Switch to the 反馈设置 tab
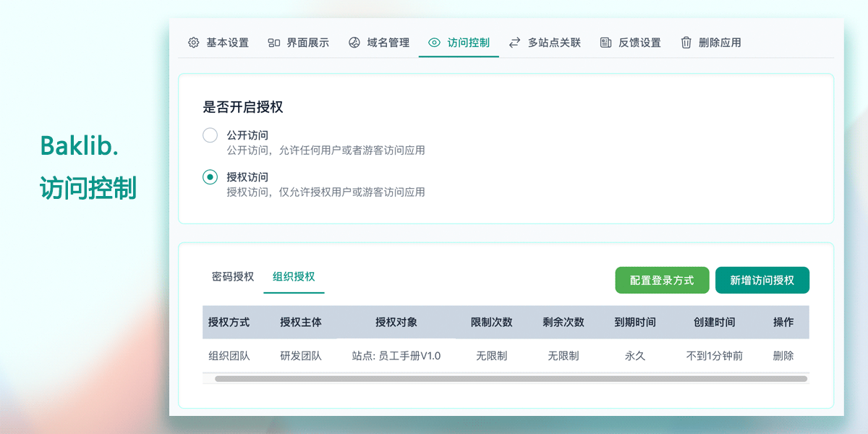The width and height of the screenshot is (868, 434). point(631,43)
